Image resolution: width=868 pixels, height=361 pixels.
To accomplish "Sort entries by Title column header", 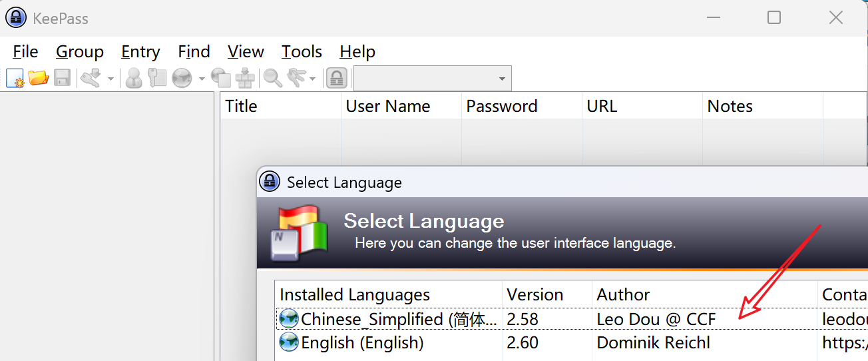I will (x=281, y=106).
